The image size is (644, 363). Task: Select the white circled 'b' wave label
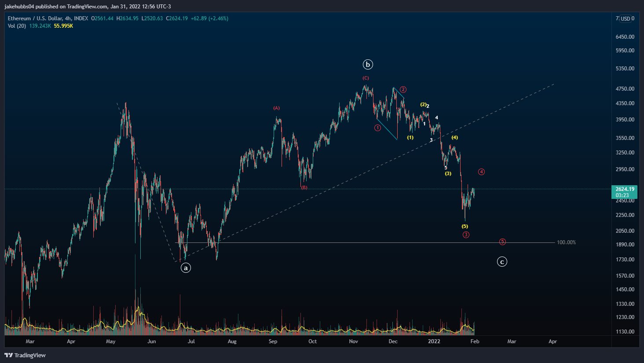368,65
